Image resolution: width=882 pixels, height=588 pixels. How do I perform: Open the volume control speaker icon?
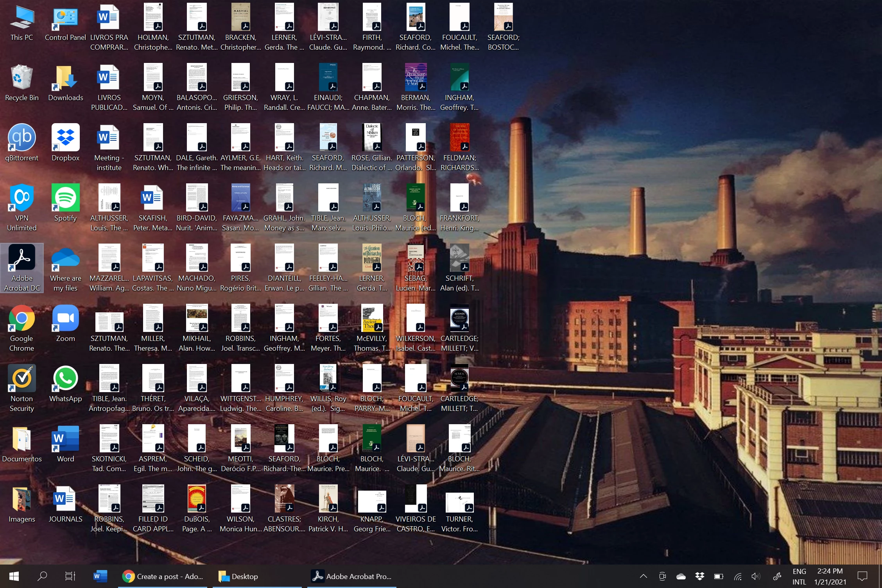click(x=756, y=576)
